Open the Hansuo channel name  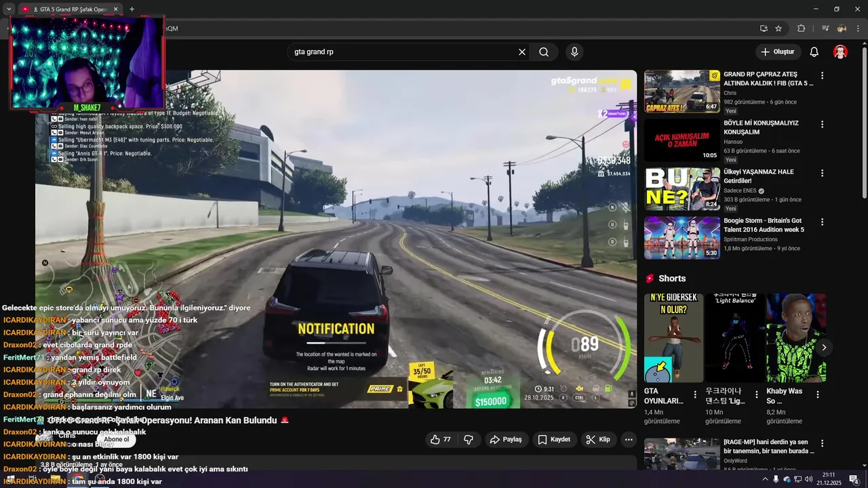(x=734, y=142)
